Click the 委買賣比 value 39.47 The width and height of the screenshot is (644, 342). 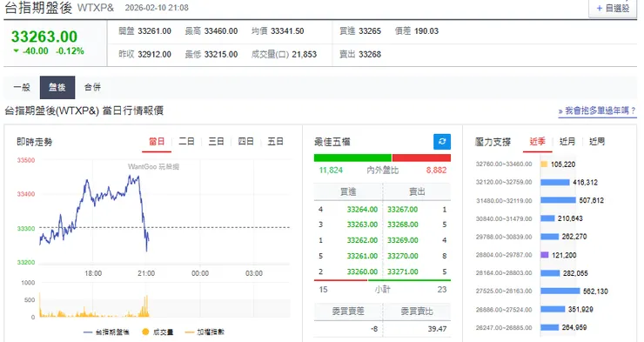[437, 329]
